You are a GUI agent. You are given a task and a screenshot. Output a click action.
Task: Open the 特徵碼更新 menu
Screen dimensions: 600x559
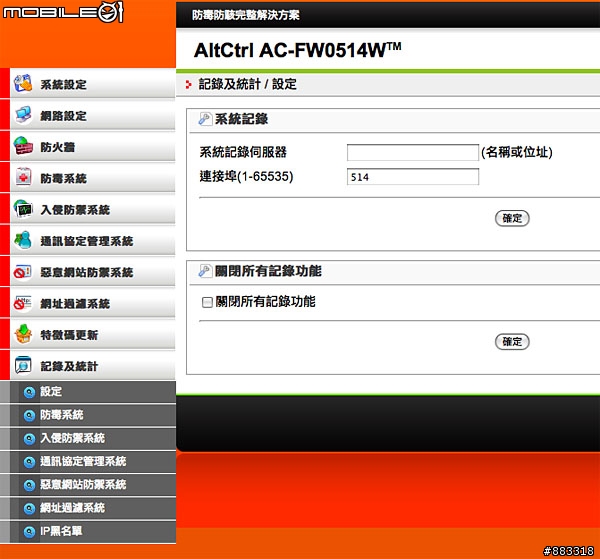93,335
